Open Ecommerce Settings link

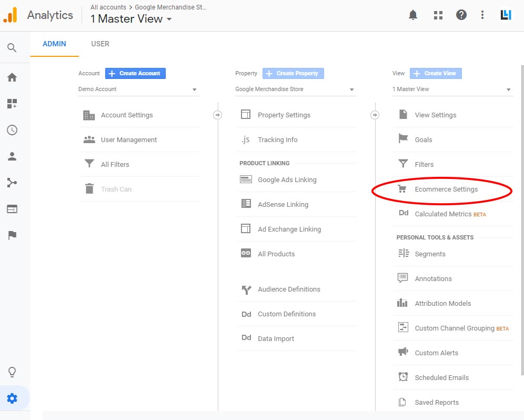(446, 189)
